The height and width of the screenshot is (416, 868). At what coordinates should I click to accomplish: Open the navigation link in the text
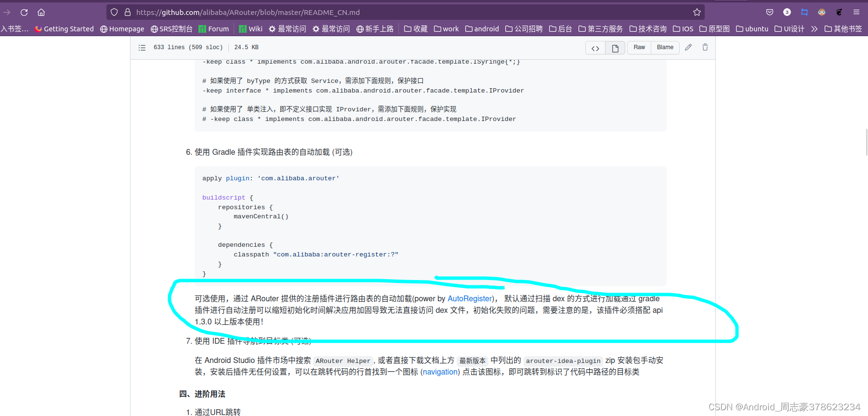pyautogui.click(x=440, y=372)
